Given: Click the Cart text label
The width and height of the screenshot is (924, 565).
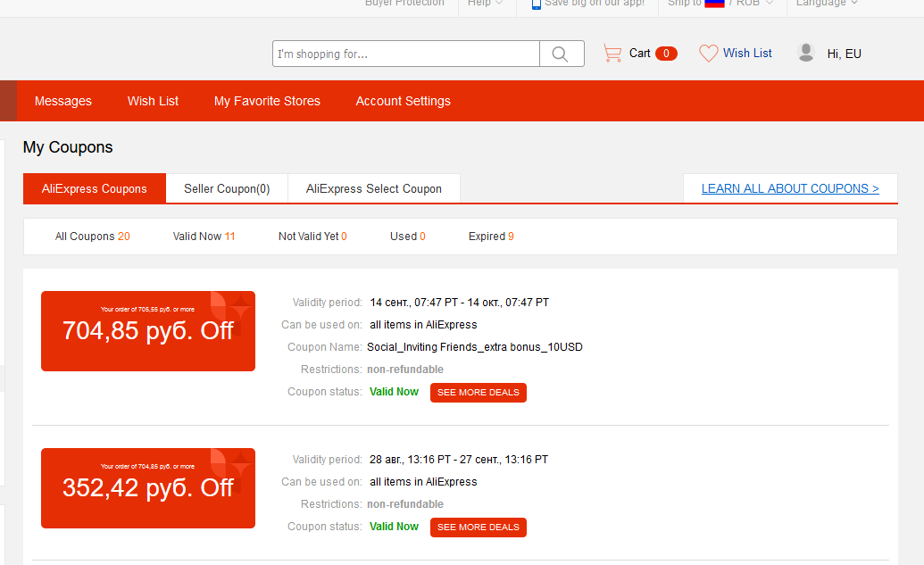Looking at the screenshot, I should (x=639, y=54).
